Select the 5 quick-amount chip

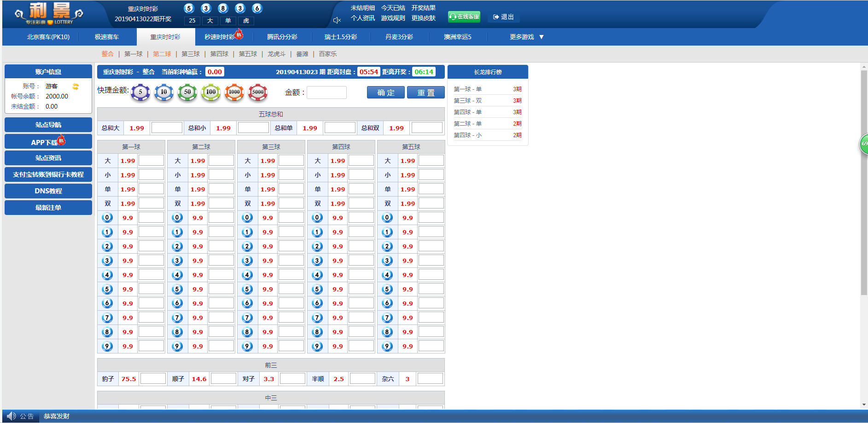tap(140, 92)
